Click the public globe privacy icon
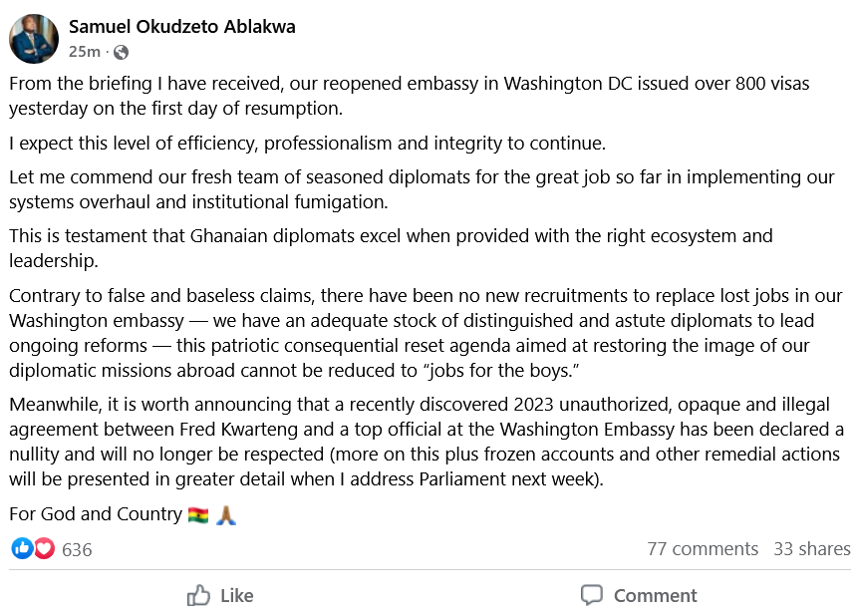The image size is (859, 616). (x=121, y=52)
